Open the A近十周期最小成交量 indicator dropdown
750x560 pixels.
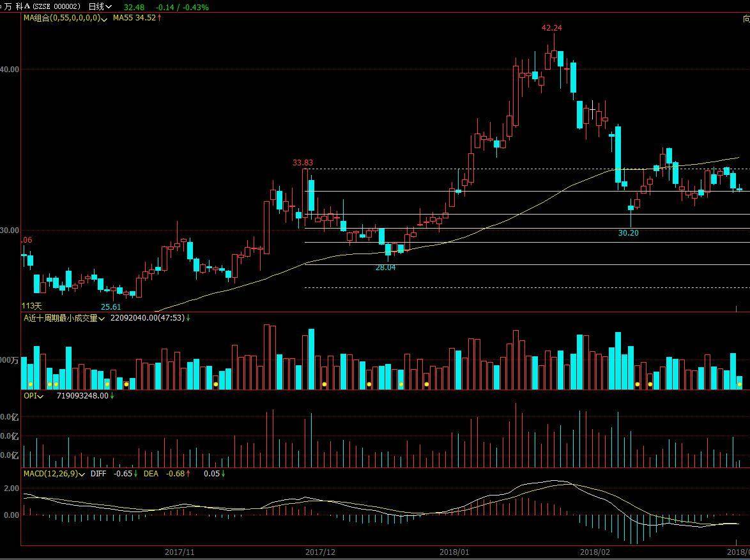64,318
